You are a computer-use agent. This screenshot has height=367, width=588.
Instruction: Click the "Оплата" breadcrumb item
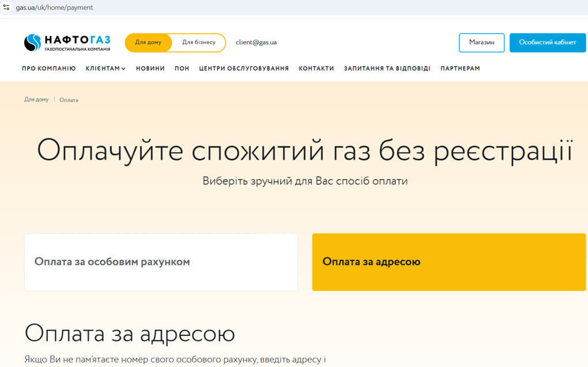click(69, 100)
